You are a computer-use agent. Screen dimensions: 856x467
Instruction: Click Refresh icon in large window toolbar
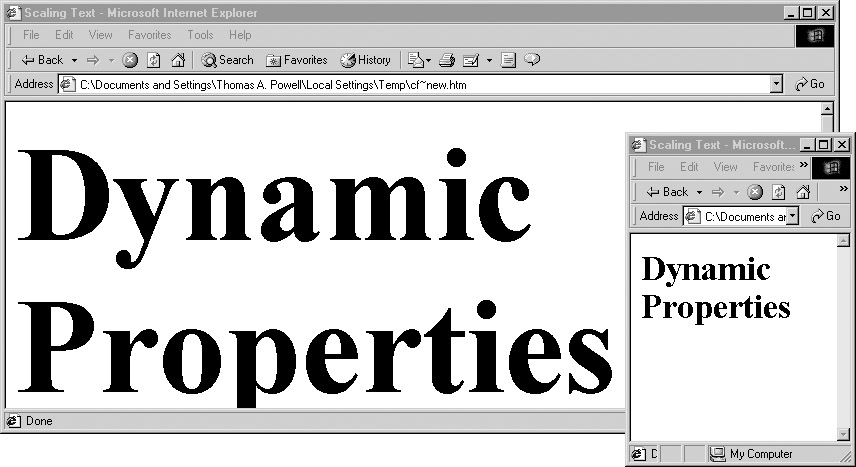pos(154,60)
